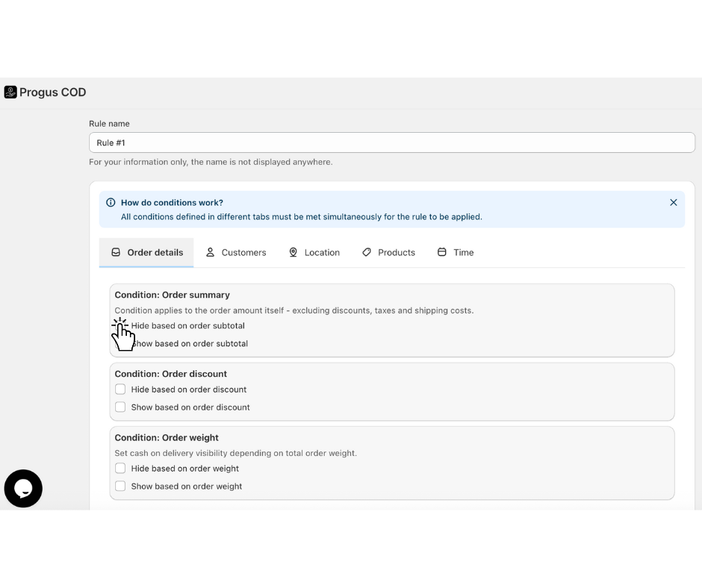Click the Products tag icon
The height and width of the screenshot is (588, 702).
[367, 252]
